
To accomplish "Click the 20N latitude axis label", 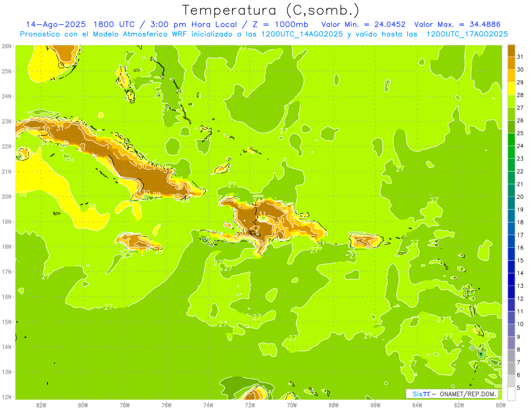I will pos(6,196).
